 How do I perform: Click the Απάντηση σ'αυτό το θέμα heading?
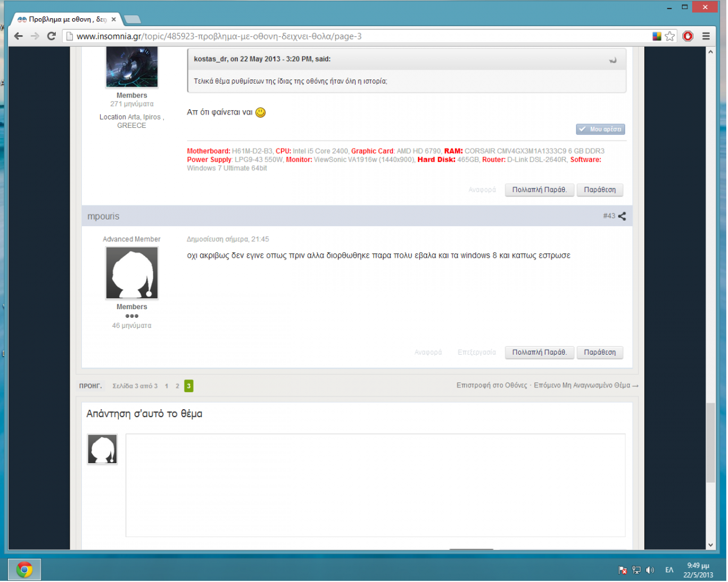144,414
